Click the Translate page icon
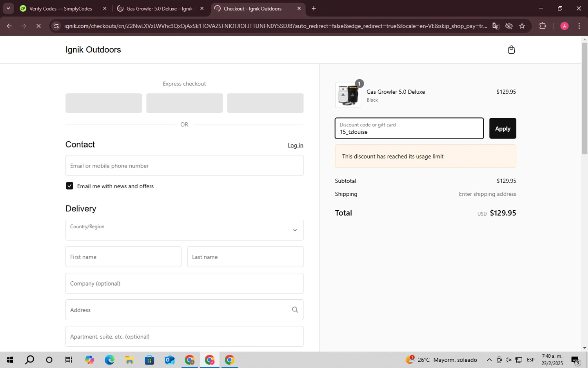The height and width of the screenshot is (368, 588). click(x=496, y=26)
